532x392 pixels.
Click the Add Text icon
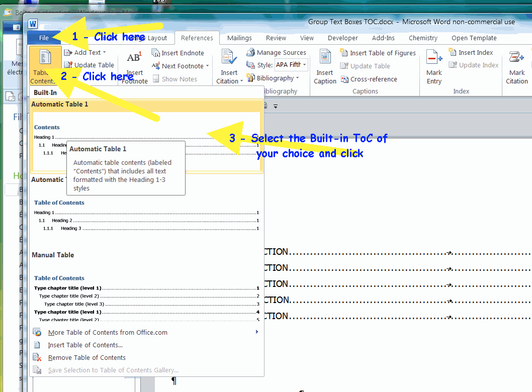coord(68,53)
